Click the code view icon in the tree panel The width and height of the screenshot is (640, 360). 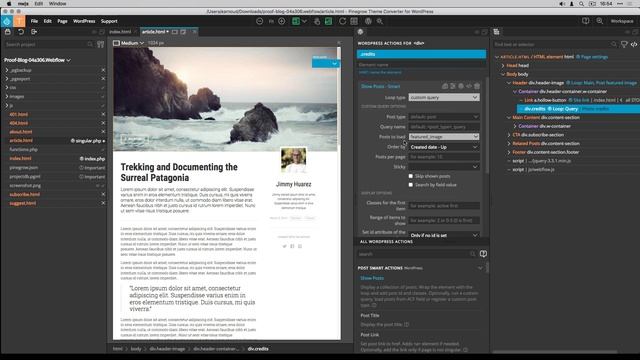tap(634, 44)
